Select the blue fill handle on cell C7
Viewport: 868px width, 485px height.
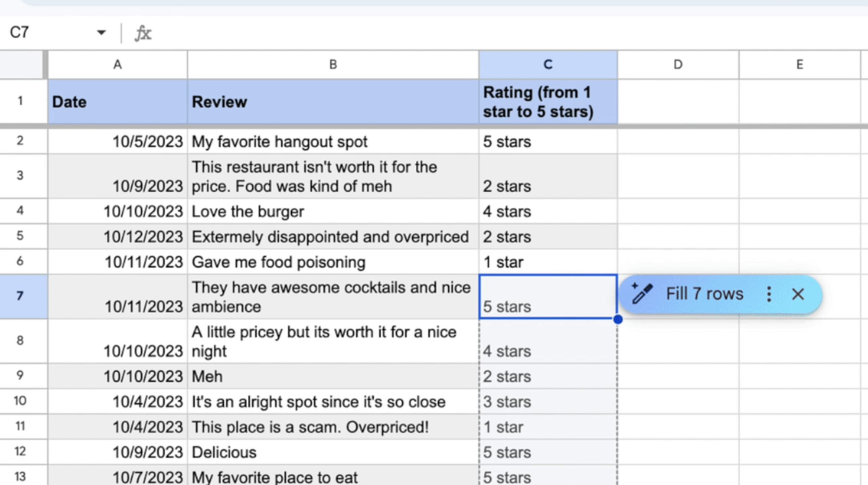(x=617, y=319)
